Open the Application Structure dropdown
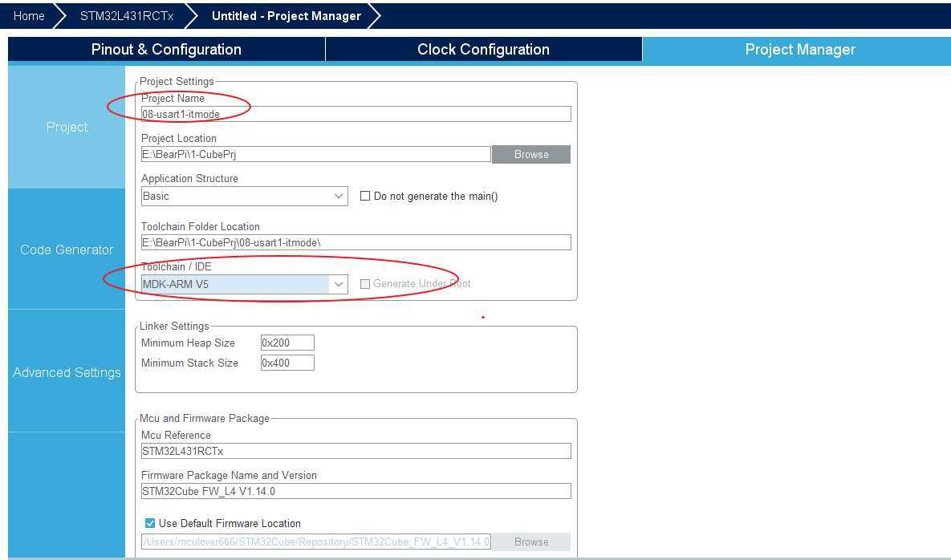This screenshot has height=560, width=951. 245,196
